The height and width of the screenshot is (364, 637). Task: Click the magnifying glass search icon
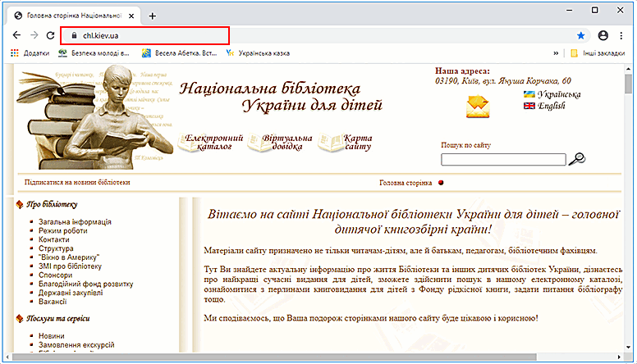pyautogui.click(x=577, y=159)
